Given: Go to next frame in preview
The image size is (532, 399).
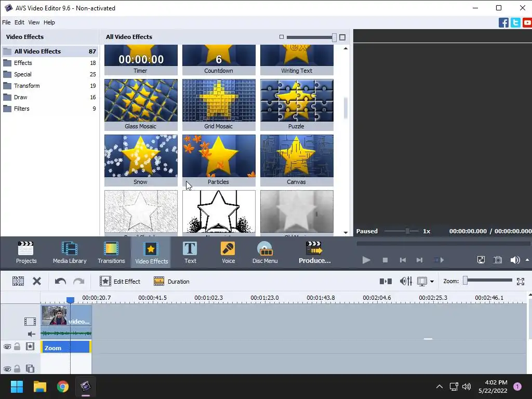Looking at the screenshot, I should (419, 260).
